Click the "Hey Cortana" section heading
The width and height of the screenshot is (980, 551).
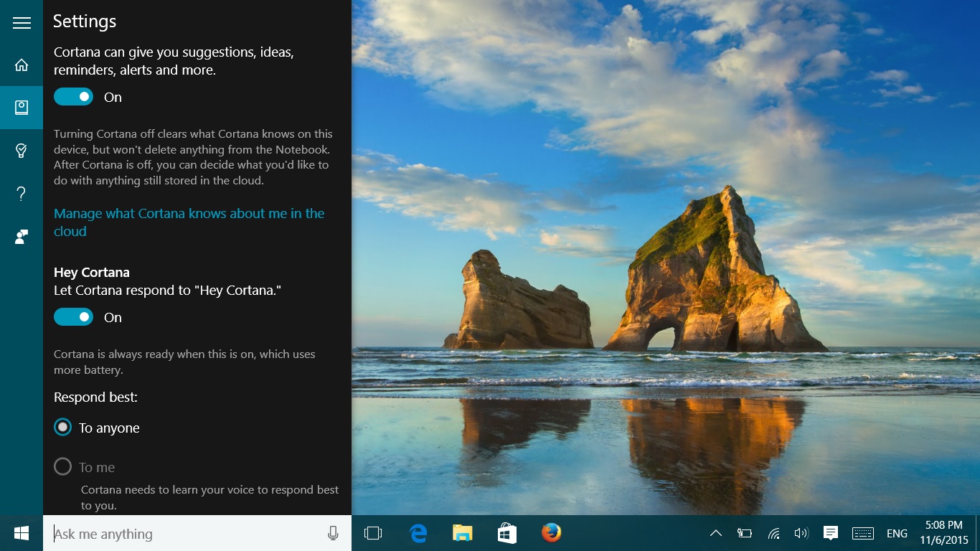92,273
